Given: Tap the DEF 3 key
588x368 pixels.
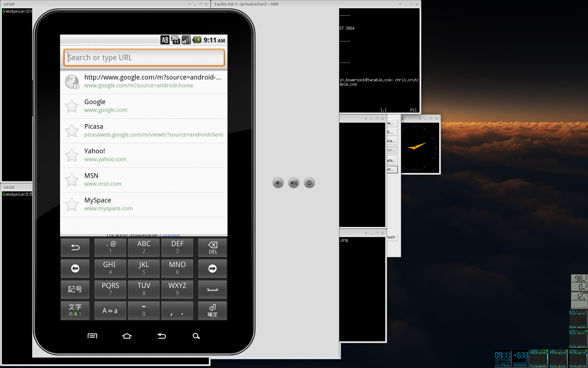Looking at the screenshot, I should pos(177,247).
